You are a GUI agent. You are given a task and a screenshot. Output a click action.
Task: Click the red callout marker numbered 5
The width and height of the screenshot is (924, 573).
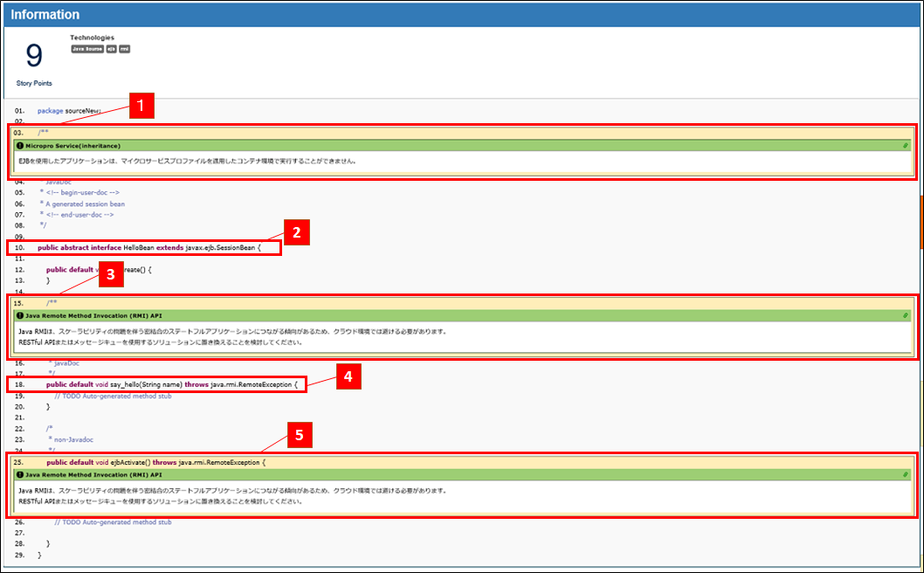[299, 433]
